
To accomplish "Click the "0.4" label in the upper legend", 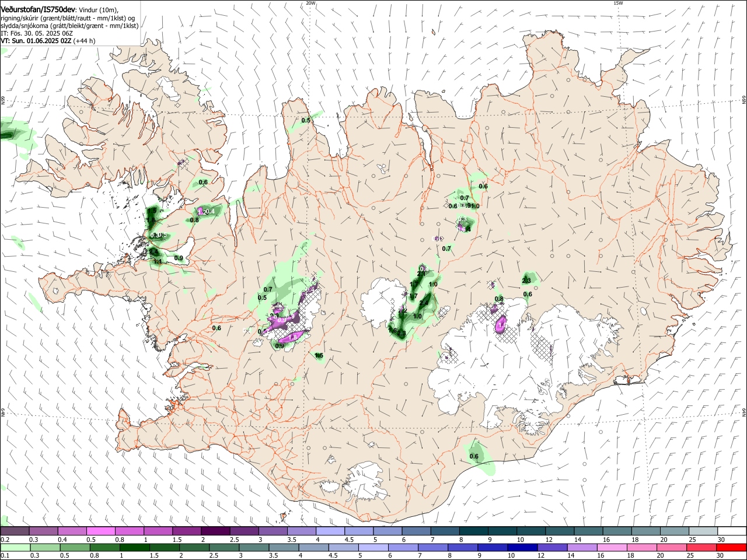I will (x=62, y=540).
